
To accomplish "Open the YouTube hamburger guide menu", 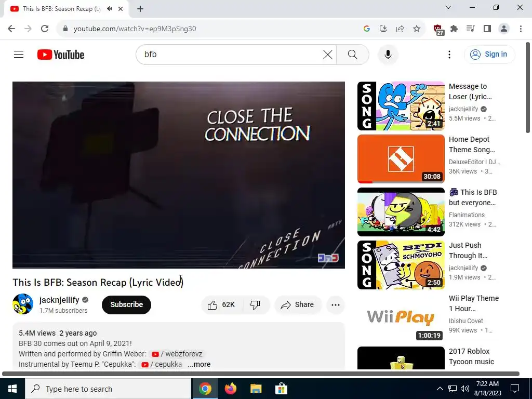I will pyautogui.click(x=19, y=54).
